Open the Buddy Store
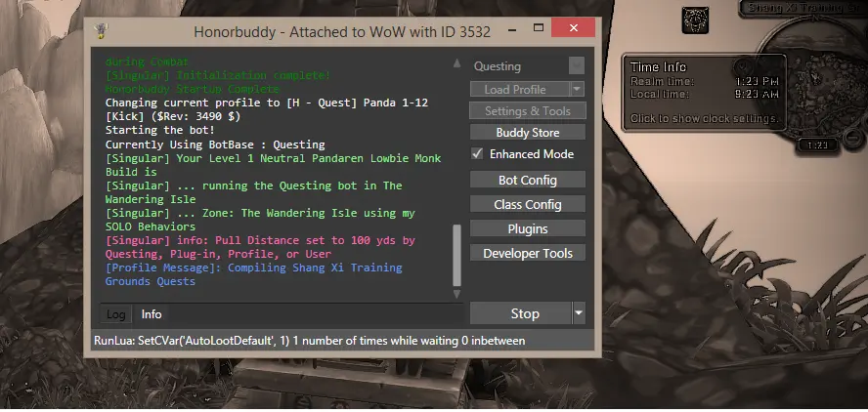868x412 pixels. [527, 132]
